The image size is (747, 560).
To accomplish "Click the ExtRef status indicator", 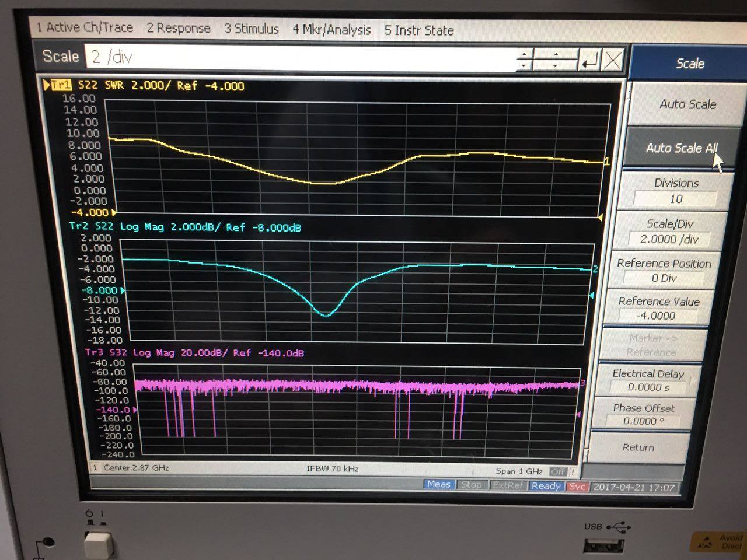I will pyautogui.click(x=507, y=485).
